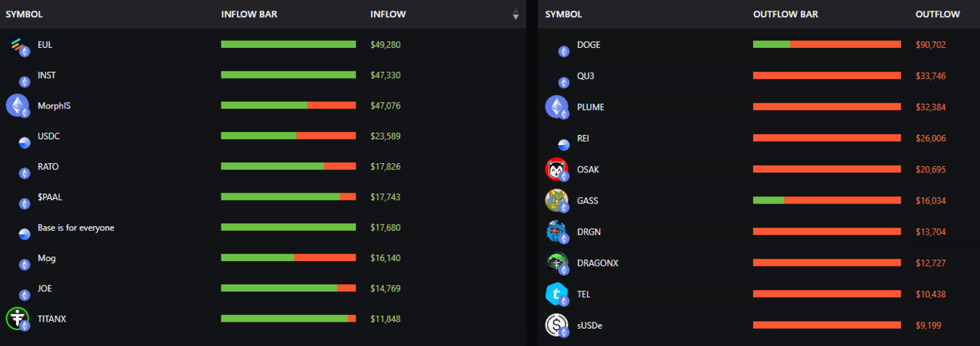Click the REI token icon
This screenshot has height=346, width=980.
[x=564, y=145]
